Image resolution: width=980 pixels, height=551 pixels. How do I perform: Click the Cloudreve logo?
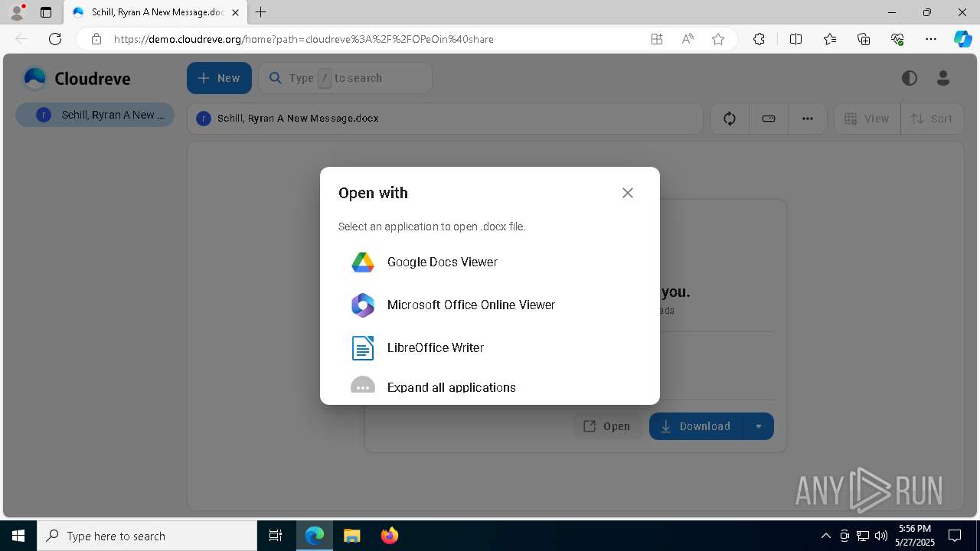(77, 78)
